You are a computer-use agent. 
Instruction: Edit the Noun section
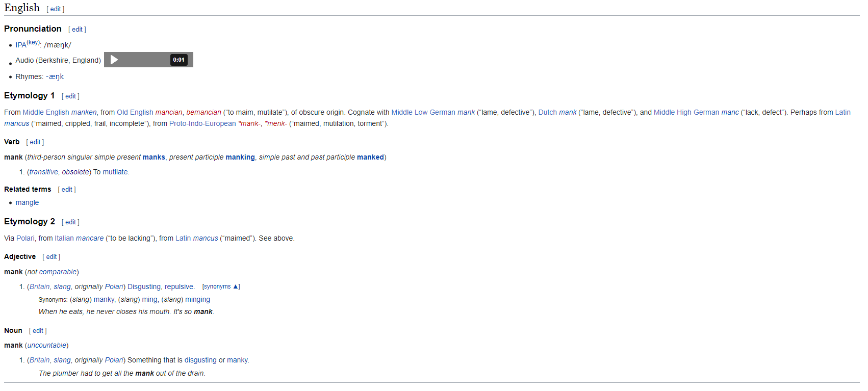tap(37, 330)
